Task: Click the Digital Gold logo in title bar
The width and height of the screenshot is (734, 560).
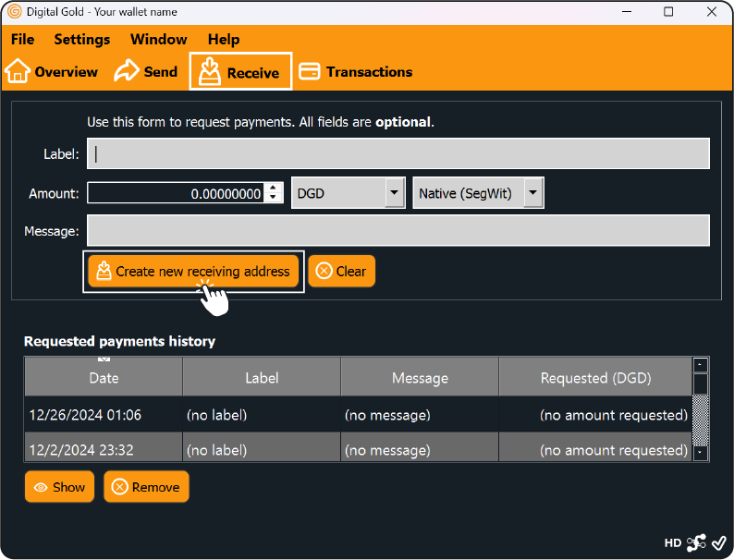Action: (x=14, y=12)
